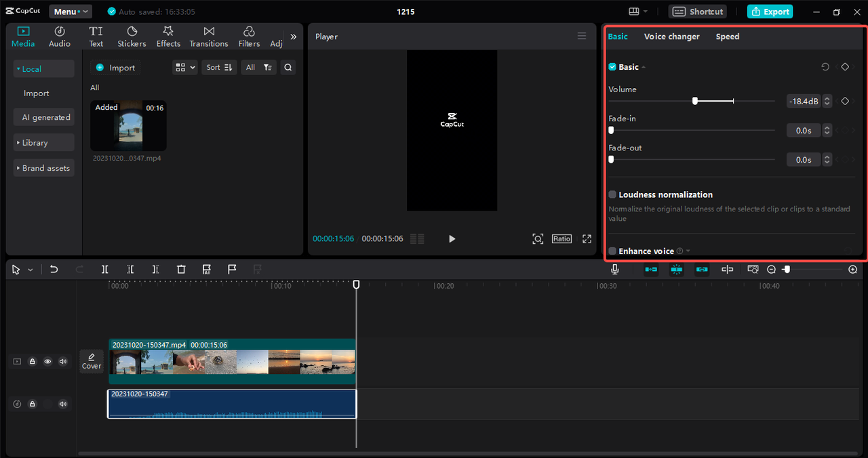
Task: Add keyframe for Volume
Action: click(845, 101)
